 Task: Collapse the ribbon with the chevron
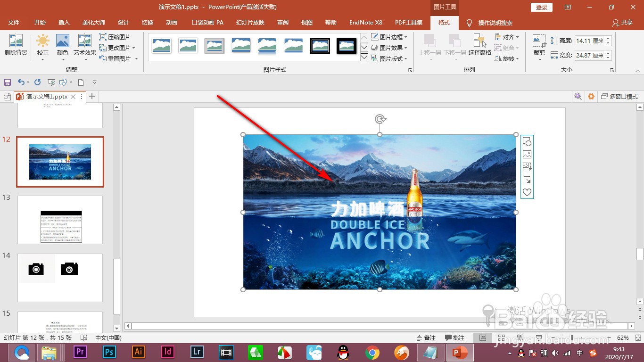point(637,71)
